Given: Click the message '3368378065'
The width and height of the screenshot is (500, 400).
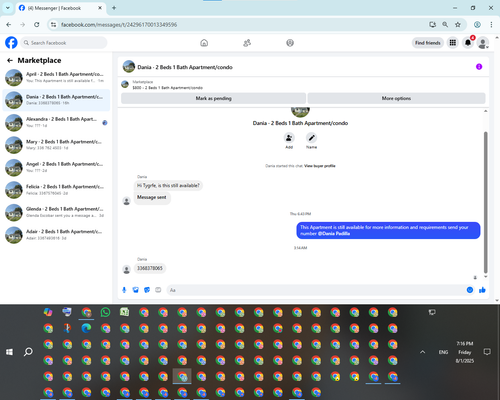Looking at the screenshot, I should click(150, 268).
